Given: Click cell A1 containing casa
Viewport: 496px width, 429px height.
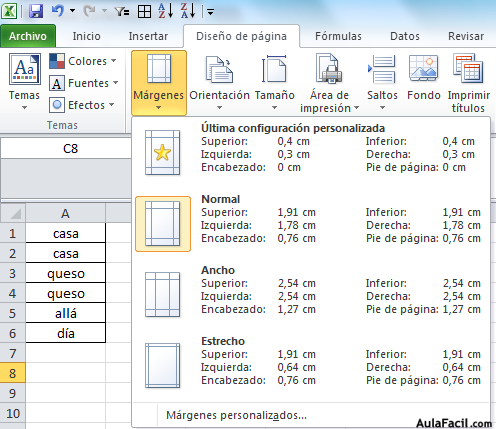Looking at the screenshot, I should pyautogui.click(x=66, y=233).
